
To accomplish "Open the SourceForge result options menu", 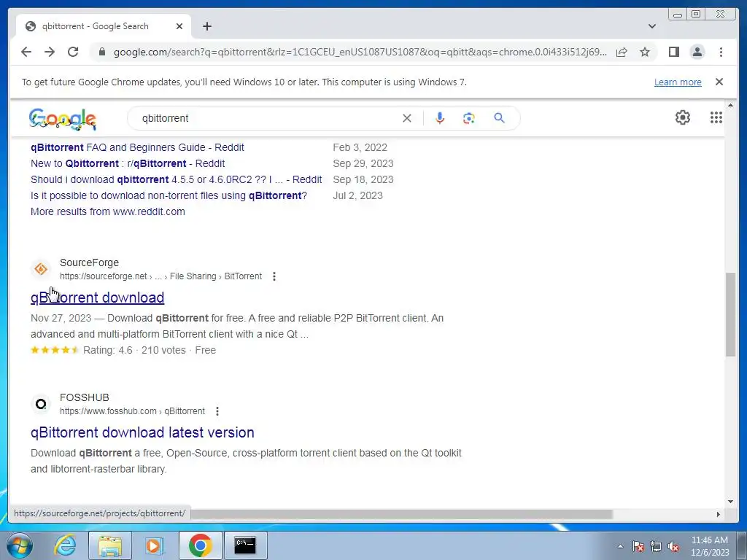I will pos(274,276).
